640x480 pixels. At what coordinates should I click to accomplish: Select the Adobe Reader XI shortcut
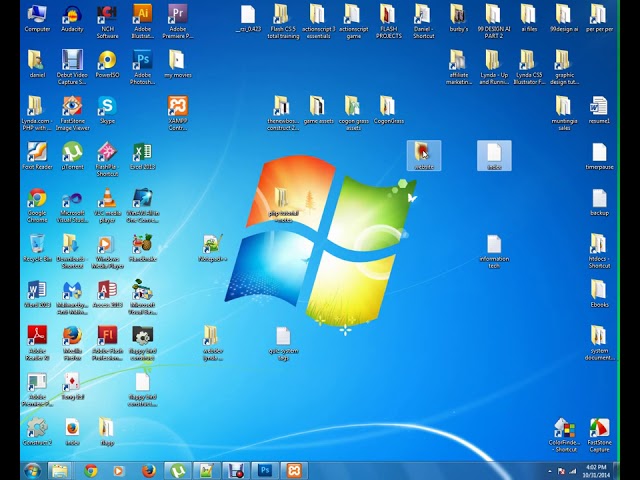(37, 344)
